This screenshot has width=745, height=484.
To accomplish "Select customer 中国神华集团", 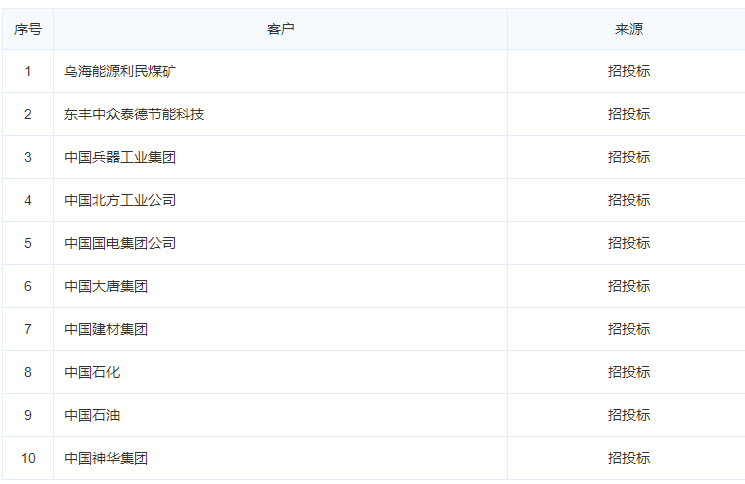I will pos(106,458).
